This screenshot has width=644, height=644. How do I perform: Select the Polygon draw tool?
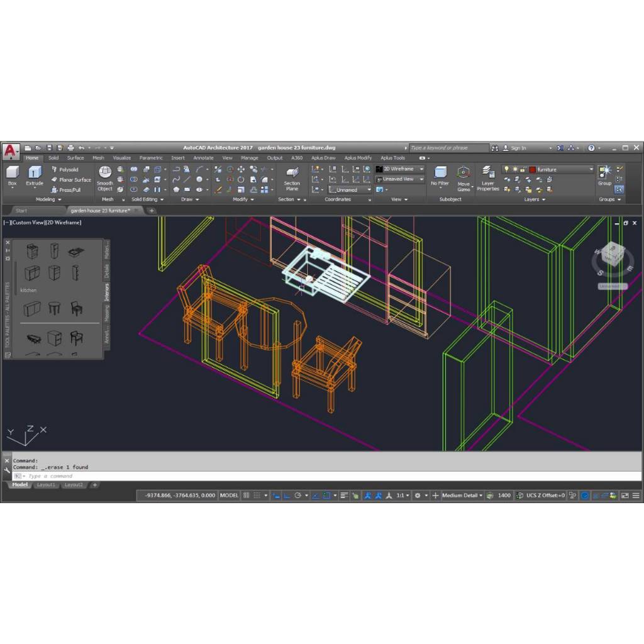coord(176,190)
